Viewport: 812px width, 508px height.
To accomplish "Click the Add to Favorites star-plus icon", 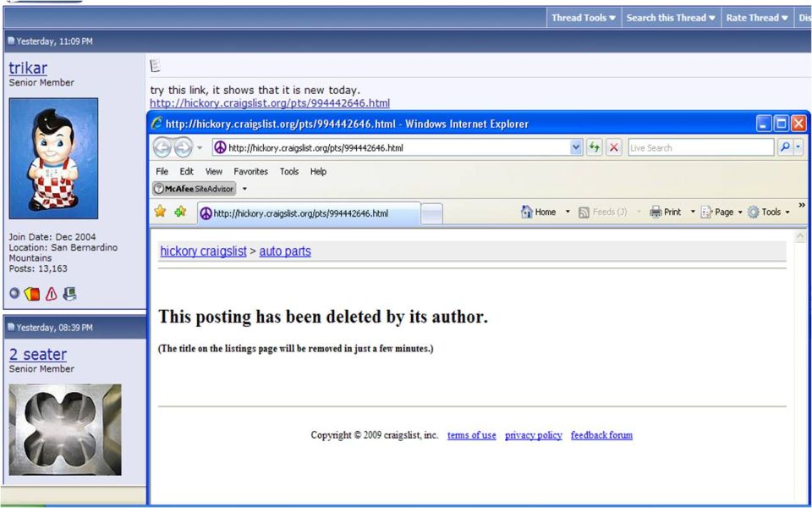I will pyautogui.click(x=180, y=212).
